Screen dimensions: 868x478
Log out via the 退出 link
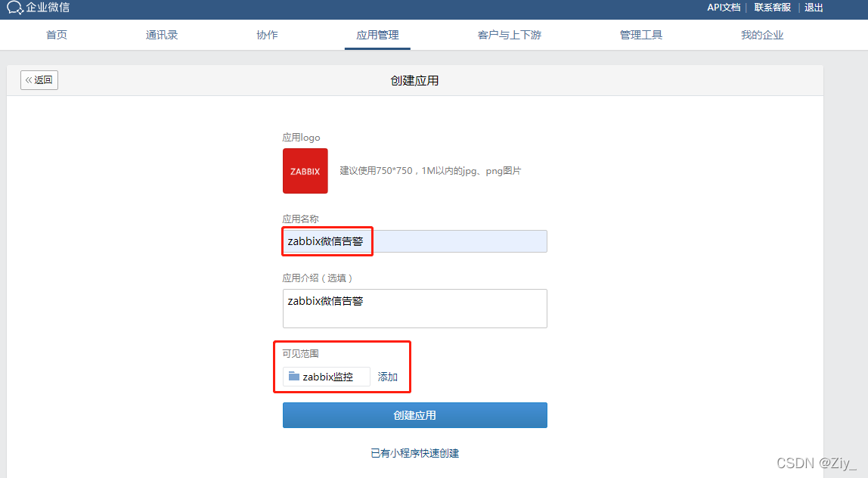pos(814,8)
